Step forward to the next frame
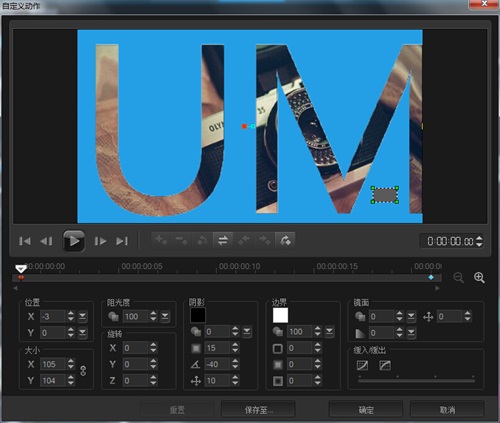Viewport: 500px width, 423px height. [x=100, y=241]
